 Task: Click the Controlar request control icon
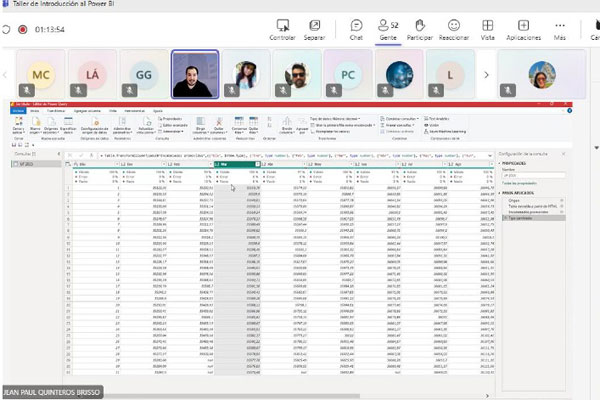pos(283,28)
